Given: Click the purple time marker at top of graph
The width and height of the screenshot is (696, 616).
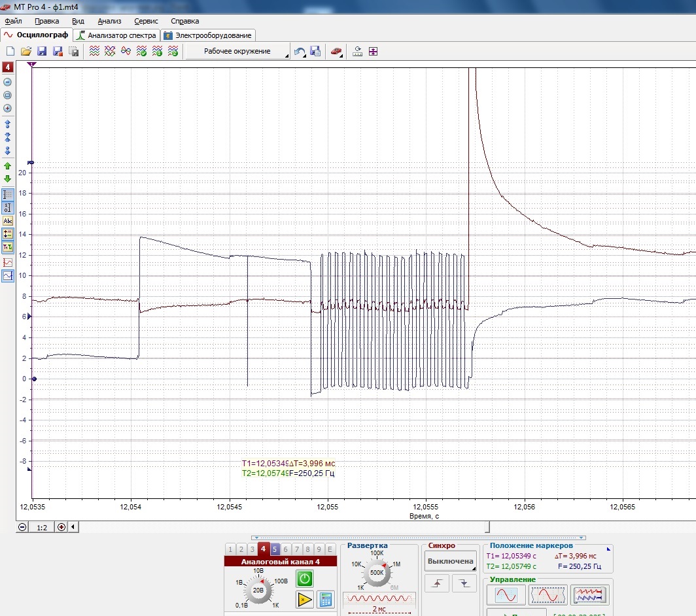Looking at the screenshot, I should (x=31, y=65).
